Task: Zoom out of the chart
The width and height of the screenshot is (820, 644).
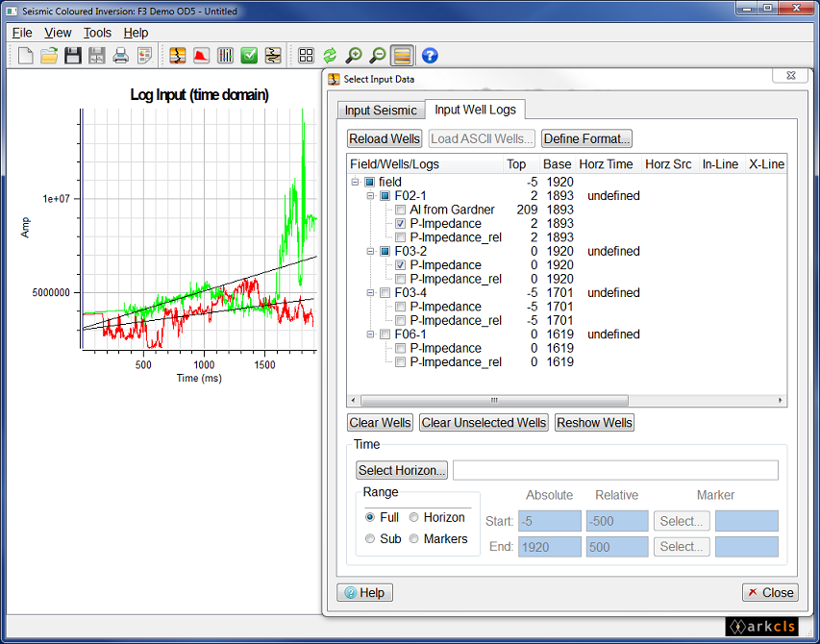Action: 378,56
